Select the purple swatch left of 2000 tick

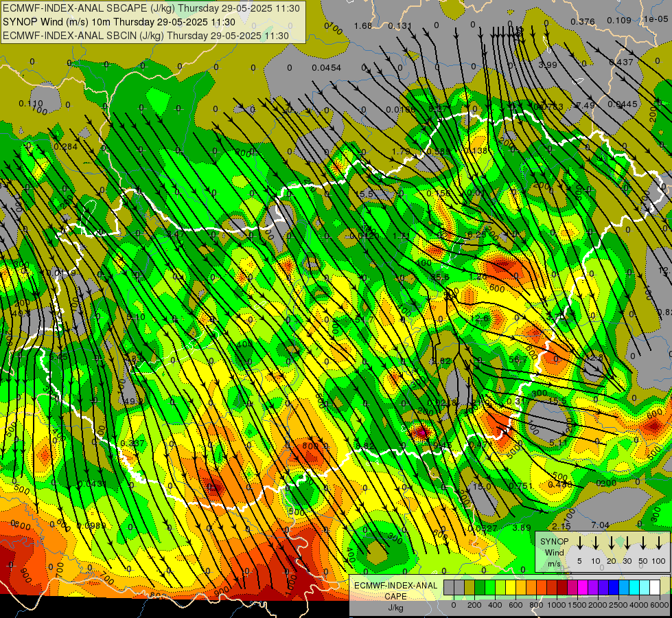pos(592,587)
